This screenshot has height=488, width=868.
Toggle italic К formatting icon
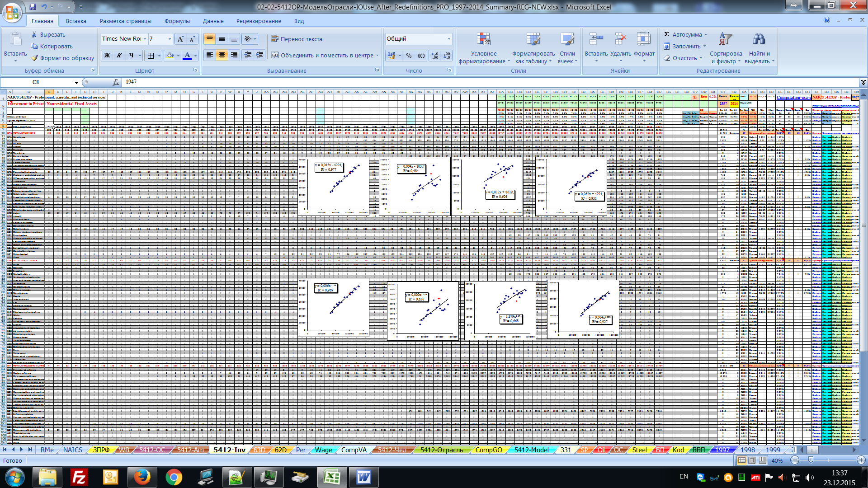[119, 56]
